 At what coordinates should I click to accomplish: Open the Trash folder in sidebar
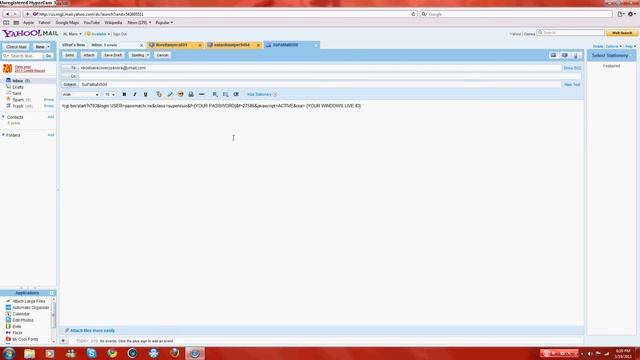click(19, 106)
